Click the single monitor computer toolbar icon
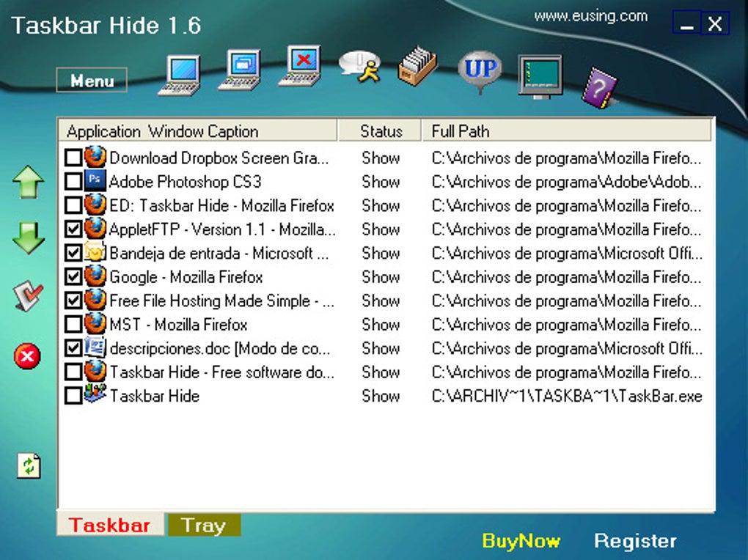The image size is (748, 560). click(x=179, y=75)
